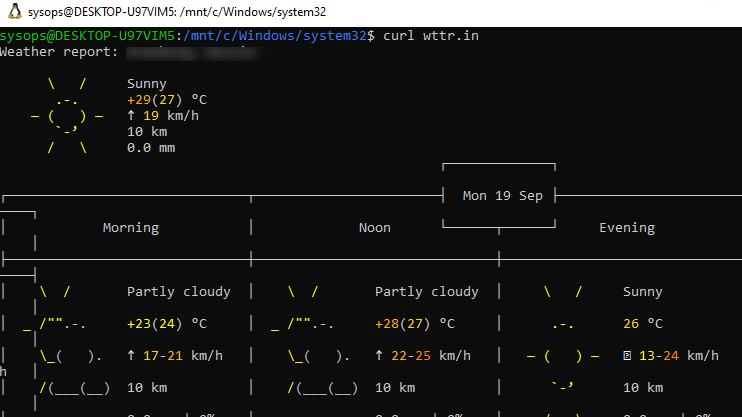Click the current '10 km' visibility at top
The width and height of the screenshot is (742, 417).
[x=147, y=132]
